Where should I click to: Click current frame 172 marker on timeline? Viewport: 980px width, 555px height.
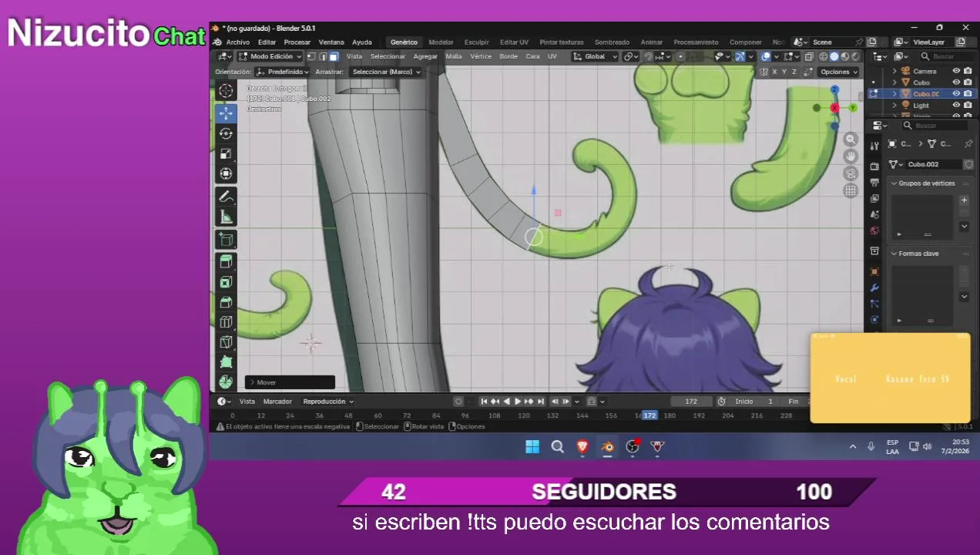pos(649,415)
